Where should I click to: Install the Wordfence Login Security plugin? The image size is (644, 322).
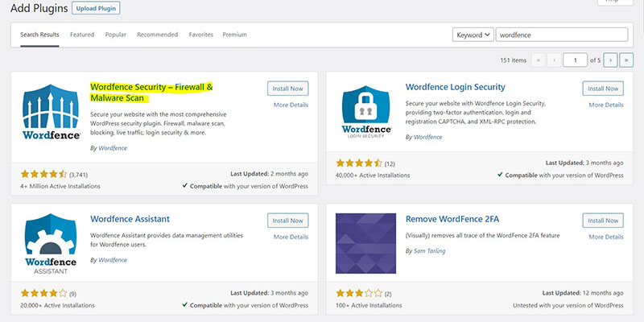(x=603, y=89)
